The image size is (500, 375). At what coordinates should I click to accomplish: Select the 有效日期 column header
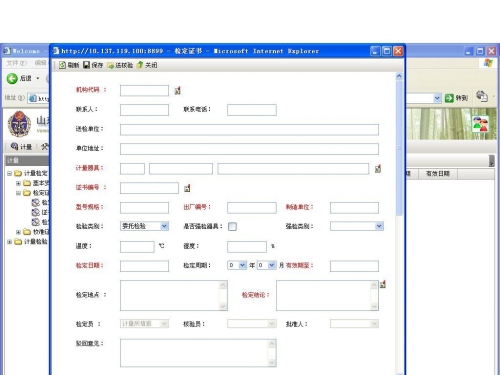(438, 174)
